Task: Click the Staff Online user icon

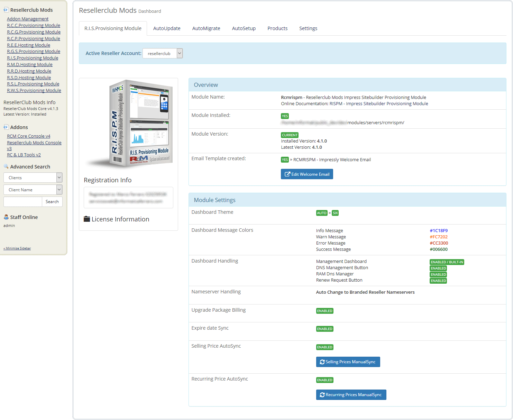Action: pos(6,217)
